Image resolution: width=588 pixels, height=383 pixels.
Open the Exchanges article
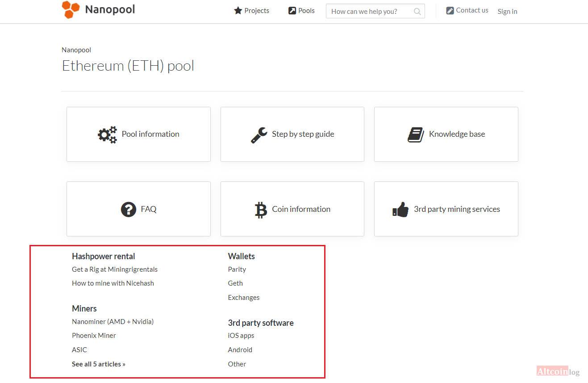244,298
